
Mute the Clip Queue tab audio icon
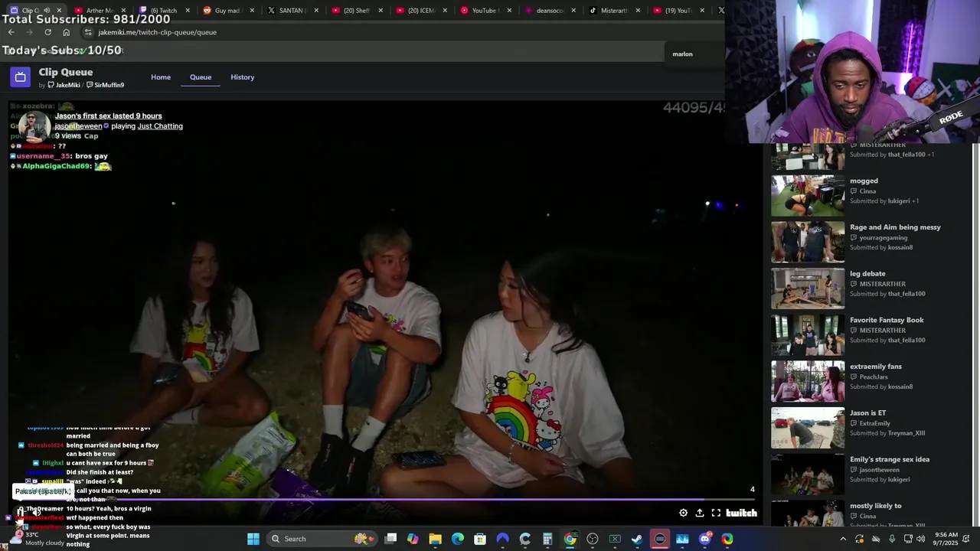(x=46, y=11)
